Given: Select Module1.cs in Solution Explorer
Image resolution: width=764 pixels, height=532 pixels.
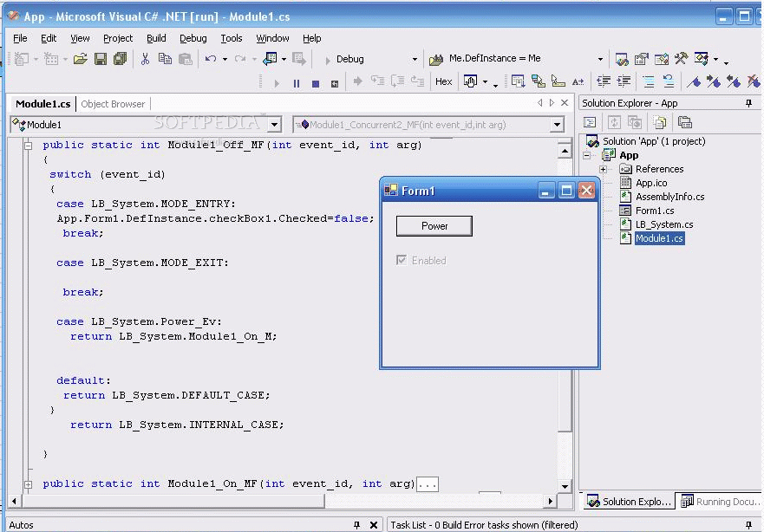Looking at the screenshot, I should [659, 238].
